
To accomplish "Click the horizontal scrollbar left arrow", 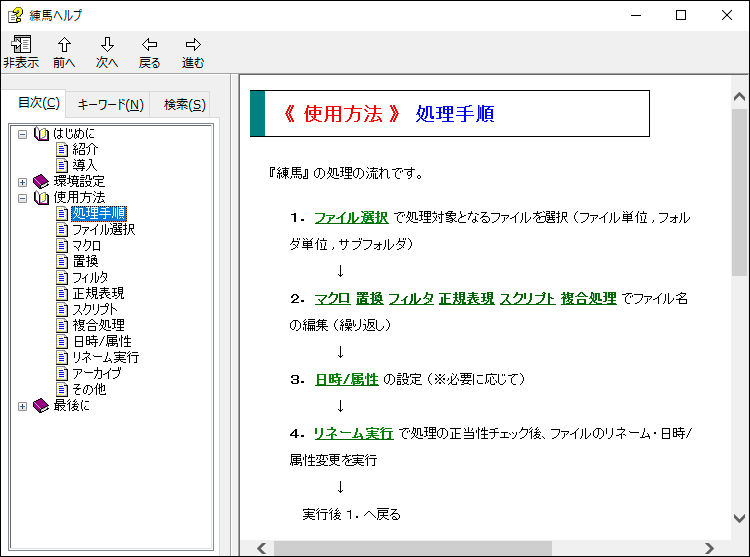I will tap(262, 548).
